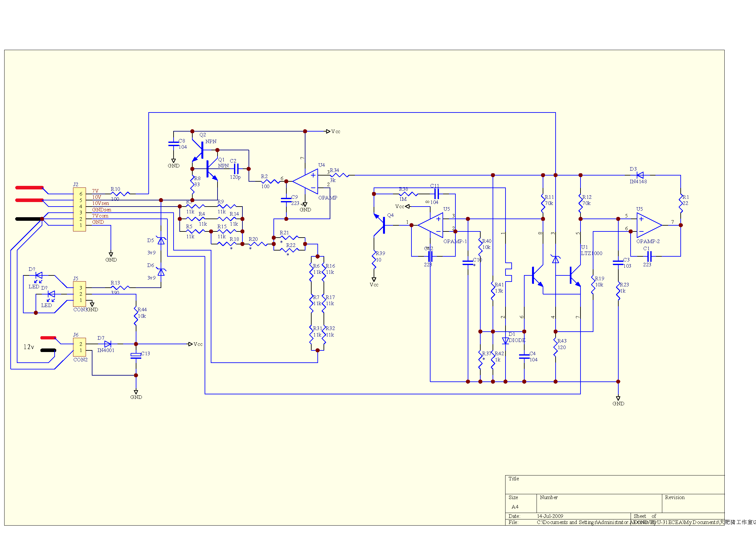756x534 pixels.
Task: Select the R6 11k resistor
Action: pyautogui.click(x=311, y=272)
